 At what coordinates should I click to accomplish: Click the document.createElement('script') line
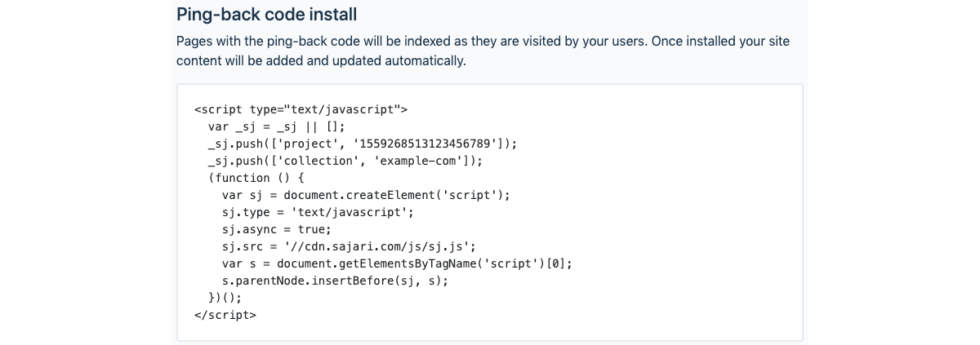366,195
